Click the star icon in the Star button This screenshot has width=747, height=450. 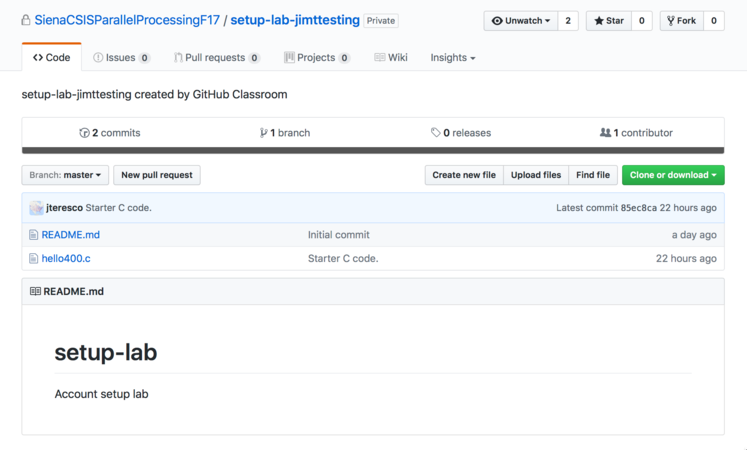[x=599, y=21]
